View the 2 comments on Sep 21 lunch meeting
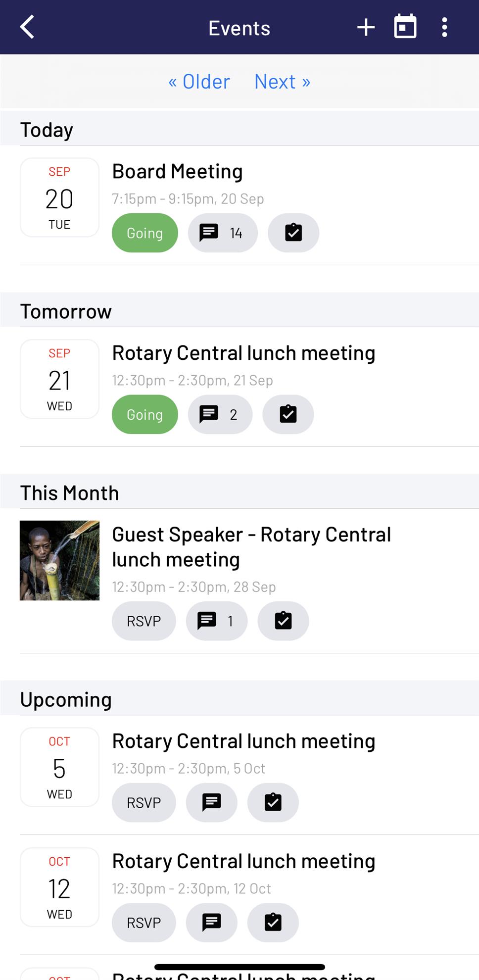Screen dimensions: 479x980 click(x=220, y=414)
